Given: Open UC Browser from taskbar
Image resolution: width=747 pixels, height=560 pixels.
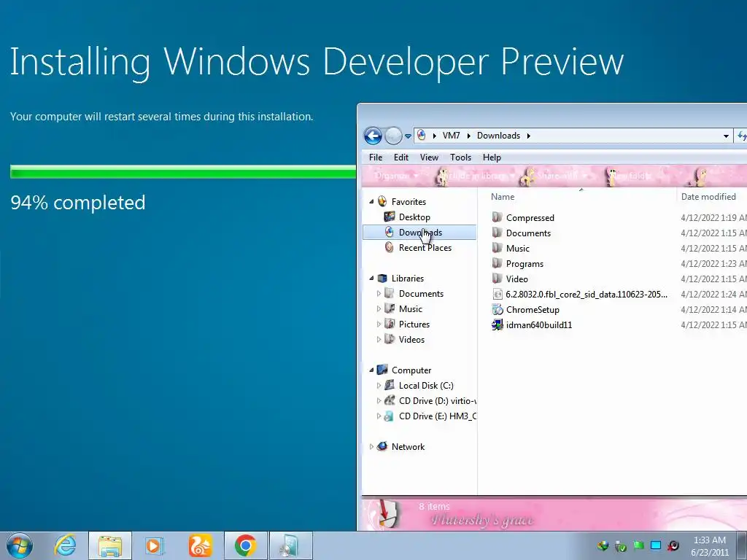Looking at the screenshot, I should (x=200, y=545).
